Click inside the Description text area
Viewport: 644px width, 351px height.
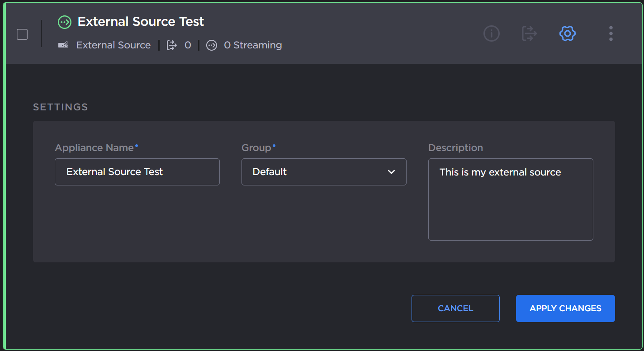click(511, 199)
